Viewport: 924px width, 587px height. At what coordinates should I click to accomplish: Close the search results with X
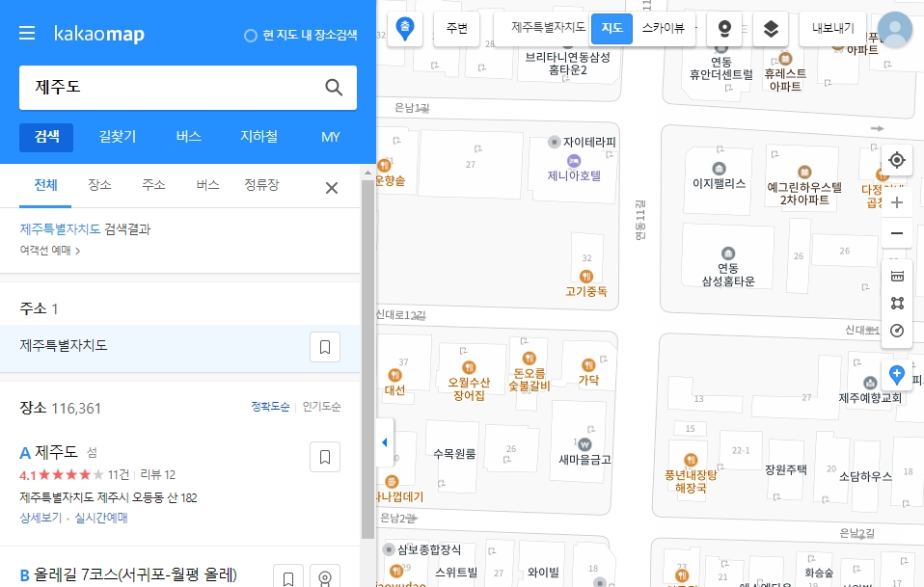pyautogui.click(x=332, y=188)
